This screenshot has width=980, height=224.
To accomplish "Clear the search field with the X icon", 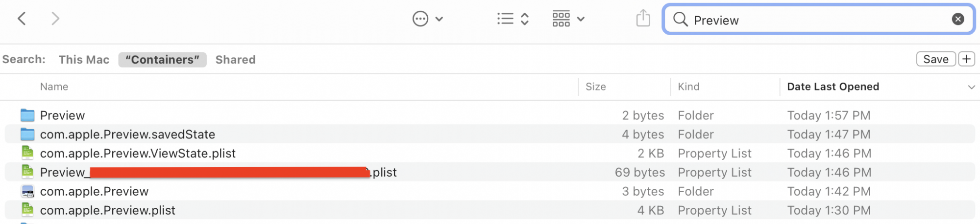I will coord(957,19).
